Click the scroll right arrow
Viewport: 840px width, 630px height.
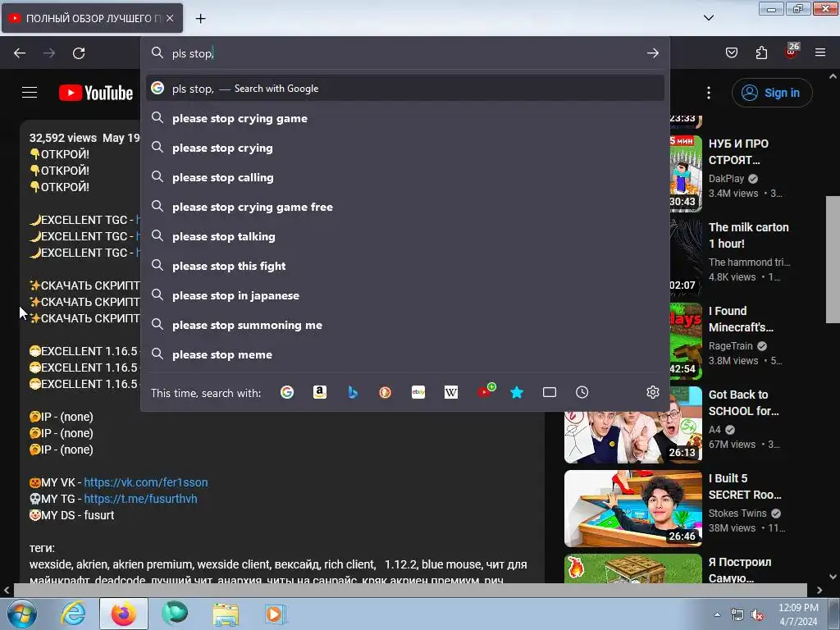pyautogui.click(x=819, y=590)
